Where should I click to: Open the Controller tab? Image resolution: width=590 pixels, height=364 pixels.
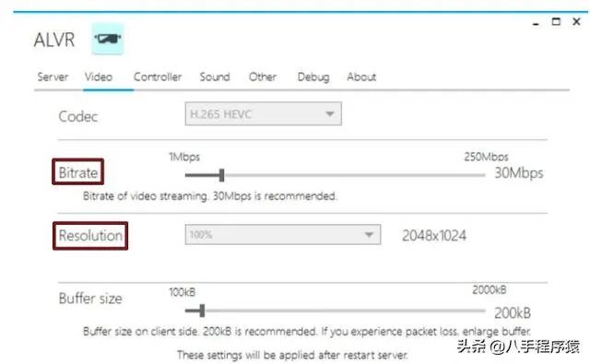(158, 77)
